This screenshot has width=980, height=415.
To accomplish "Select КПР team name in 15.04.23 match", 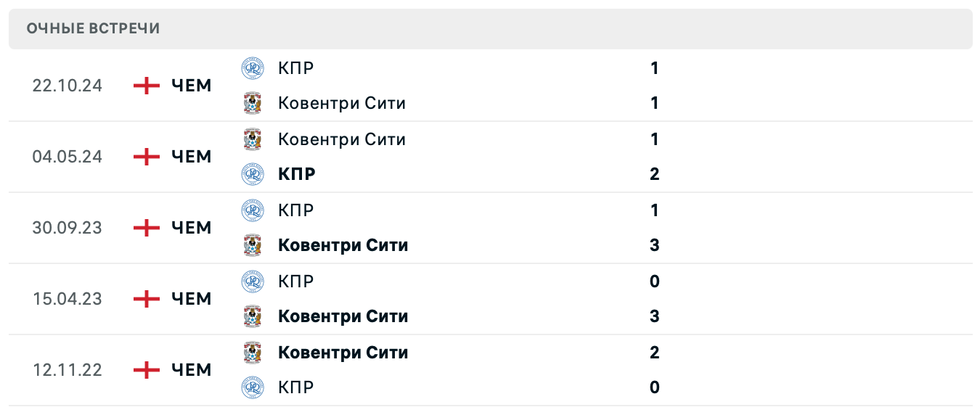I will [295, 282].
